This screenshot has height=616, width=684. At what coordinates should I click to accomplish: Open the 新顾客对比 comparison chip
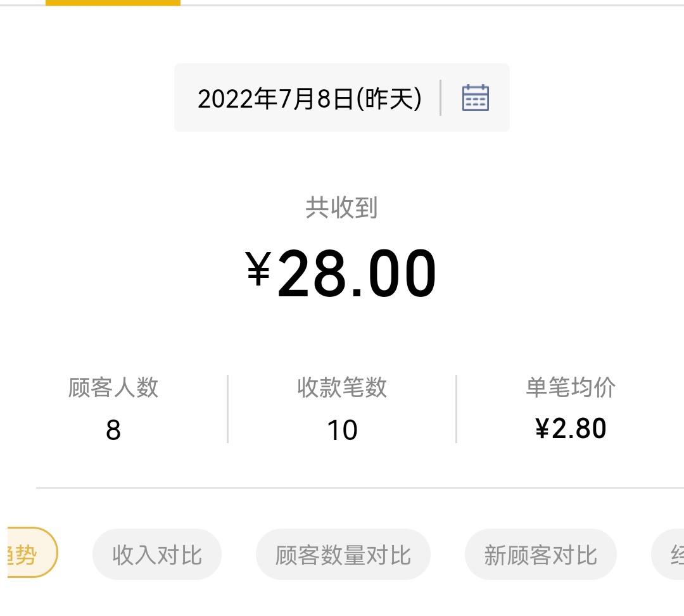click(x=540, y=555)
